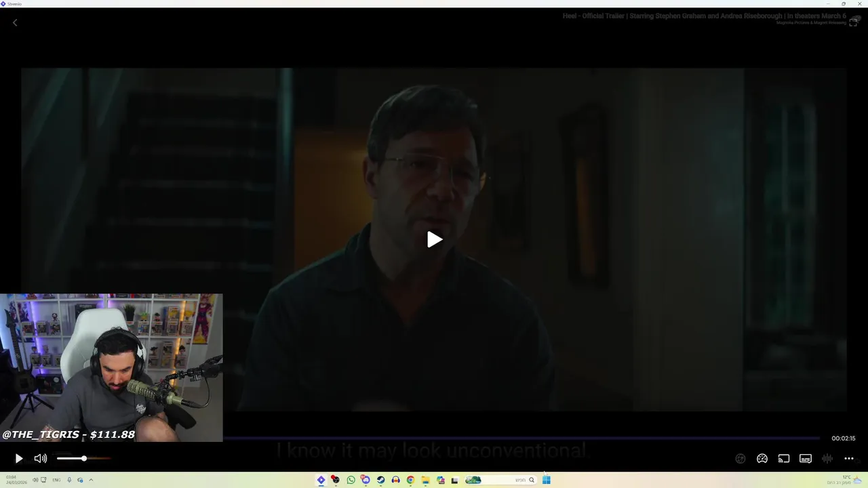868x488 pixels.
Task: Open the headphones audio app in taskbar
Action: [x=395, y=480]
